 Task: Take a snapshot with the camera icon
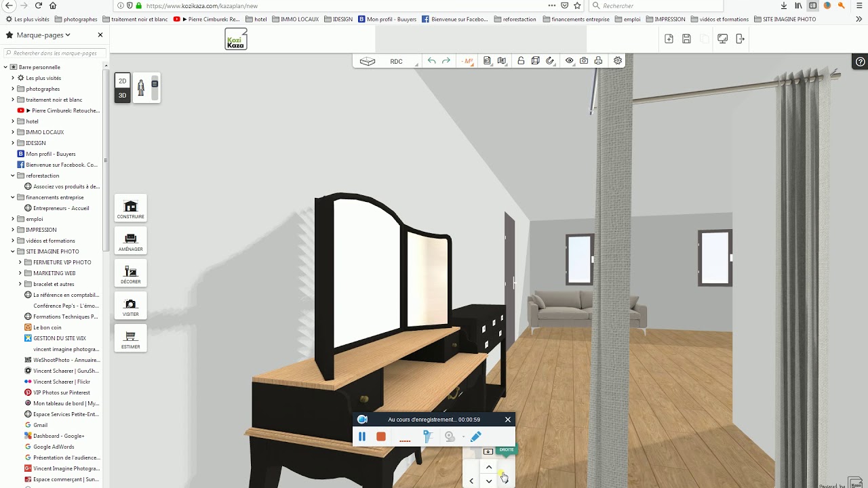pos(584,61)
